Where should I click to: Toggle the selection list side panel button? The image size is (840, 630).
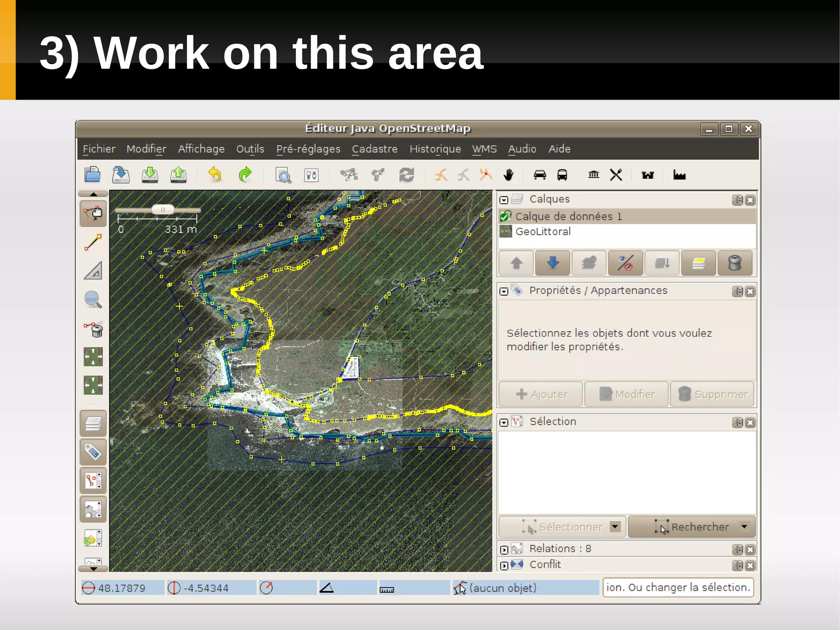click(93, 481)
